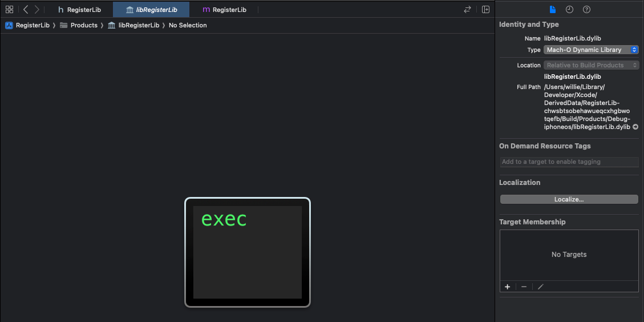The width and height of the screenshot is (644, 322).
Task: Go forward with the right chevron
Action: coord(37,10)
